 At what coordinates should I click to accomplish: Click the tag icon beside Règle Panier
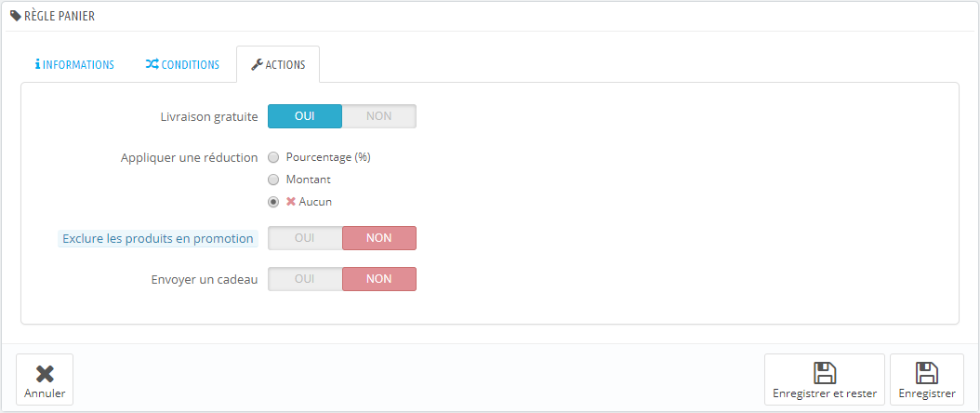coord(16,16)
